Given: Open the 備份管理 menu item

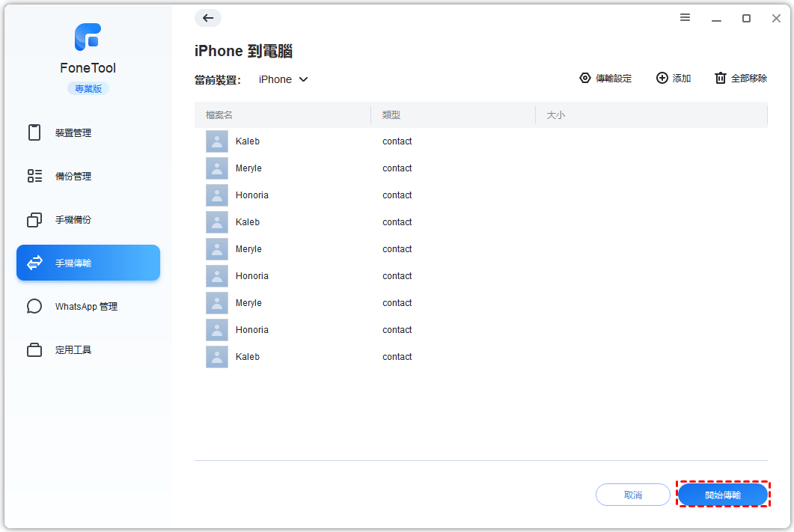Looking at the screenshot, I should point(73,176).
